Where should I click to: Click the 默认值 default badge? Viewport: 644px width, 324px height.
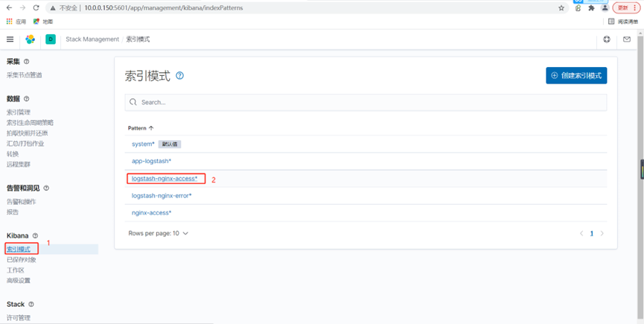[170, 144]
